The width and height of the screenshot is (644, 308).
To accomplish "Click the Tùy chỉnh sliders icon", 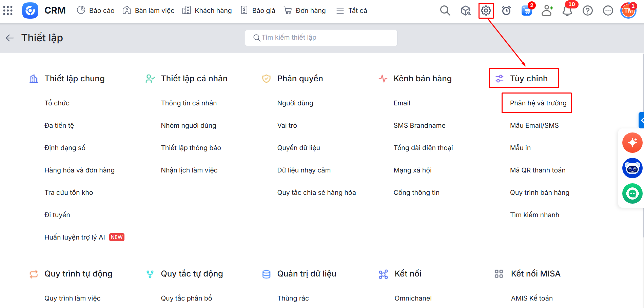I will pos(499,79).
